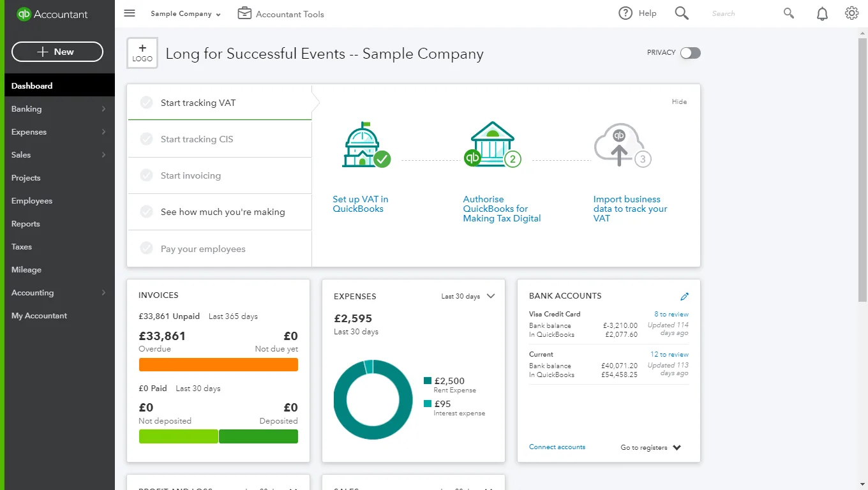Click the light green Not deposited bar
868x490 pixels.
(179, 436)
